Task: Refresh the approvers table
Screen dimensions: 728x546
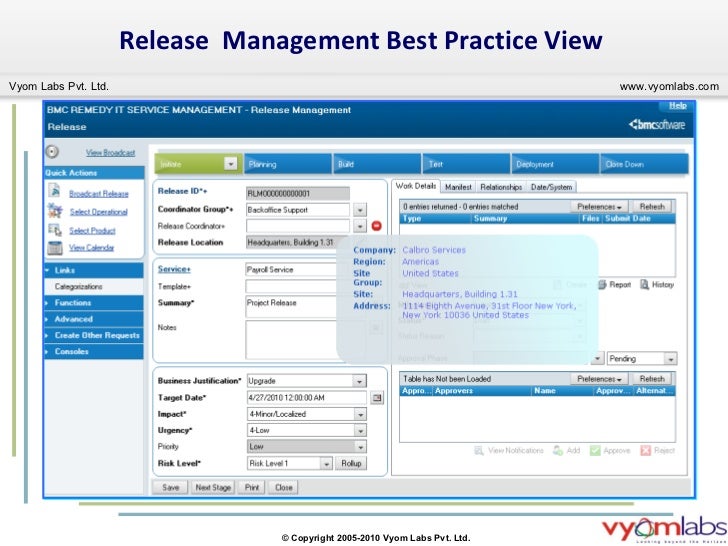Action: pos(652,379)
